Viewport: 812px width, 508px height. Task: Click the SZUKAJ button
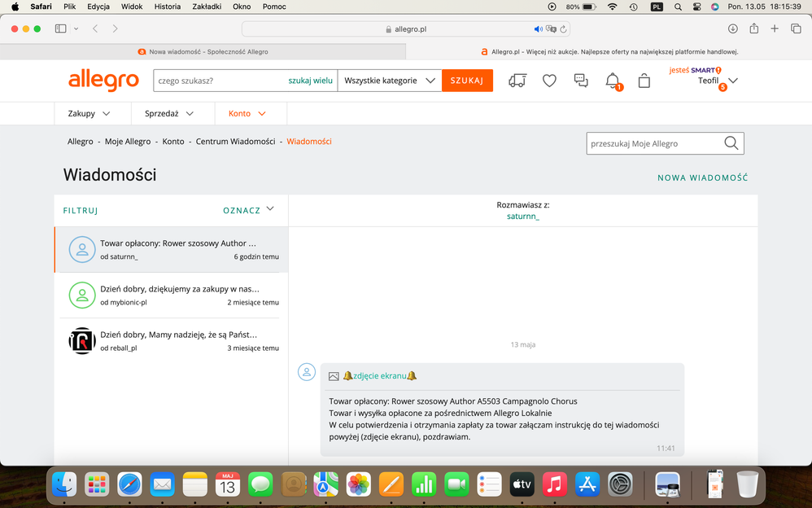(x=467, y=81)
